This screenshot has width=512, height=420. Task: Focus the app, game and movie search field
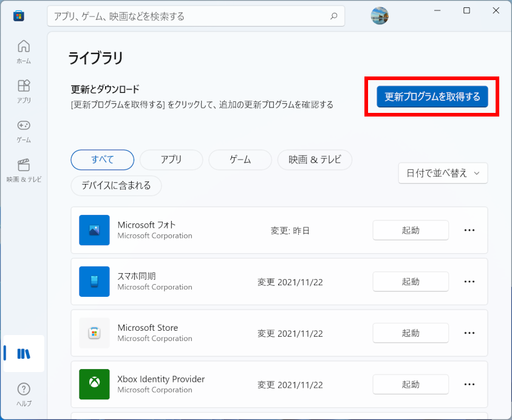coord(196,16)
